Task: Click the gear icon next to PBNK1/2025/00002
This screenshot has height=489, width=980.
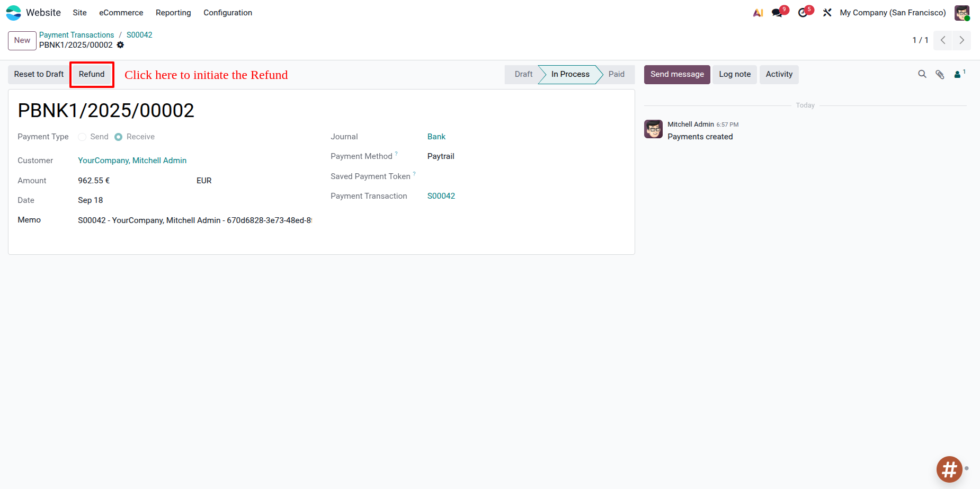Action: pos(121,45)
